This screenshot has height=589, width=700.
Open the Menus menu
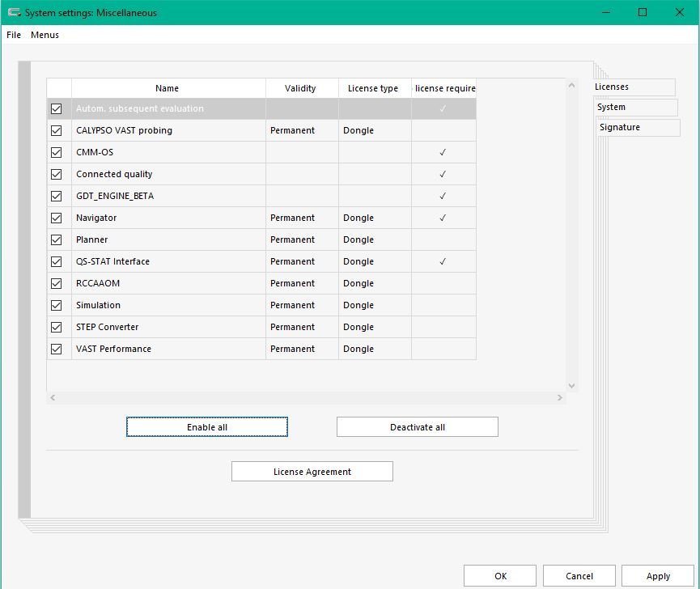[45, 35]
